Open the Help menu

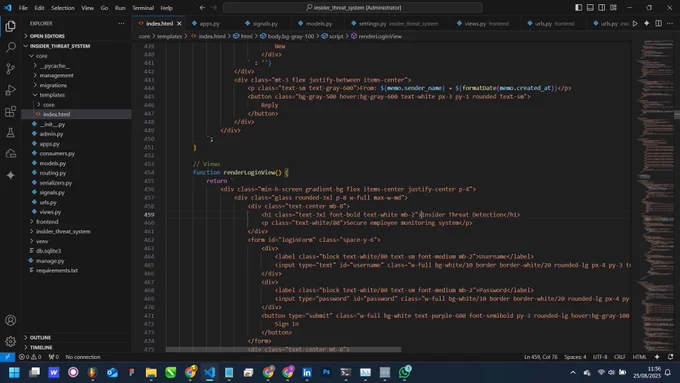tap(167, 7)
